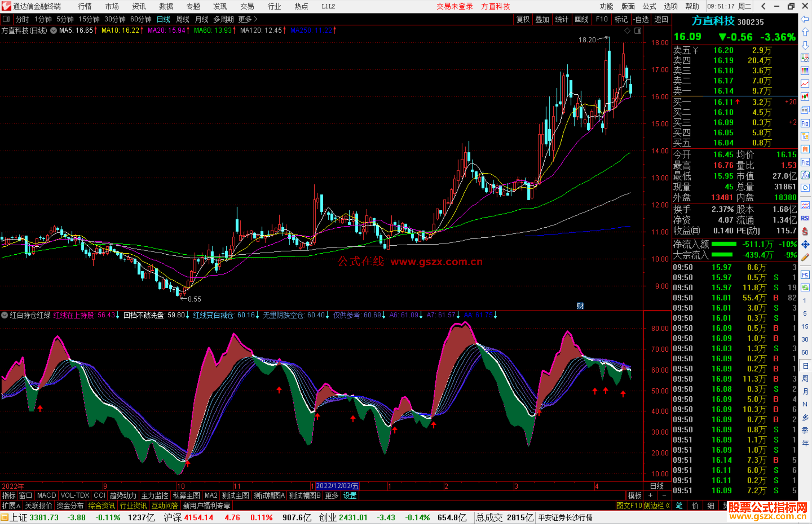Open the f(x) formula icon

point(805,175)
